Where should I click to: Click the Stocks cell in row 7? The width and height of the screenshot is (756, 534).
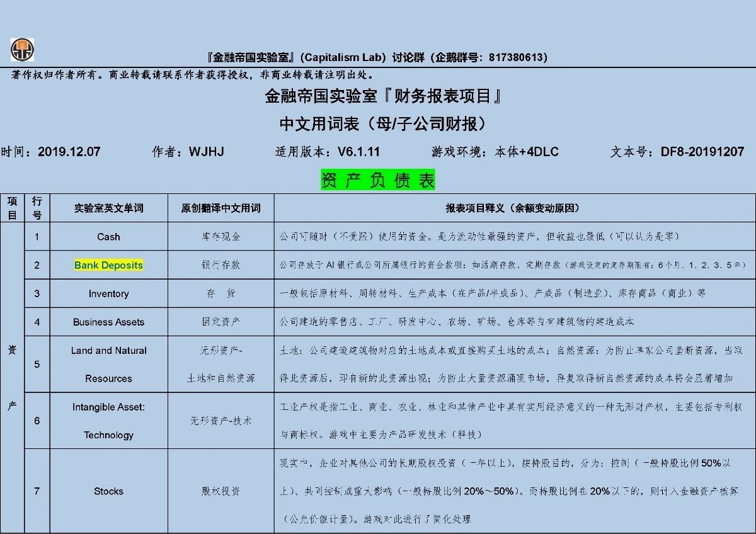coord(108,491)
